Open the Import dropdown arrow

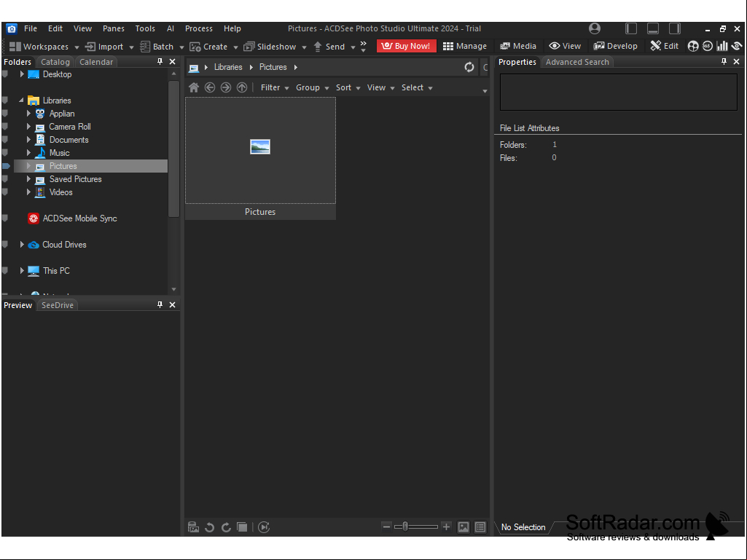[131, 47]
